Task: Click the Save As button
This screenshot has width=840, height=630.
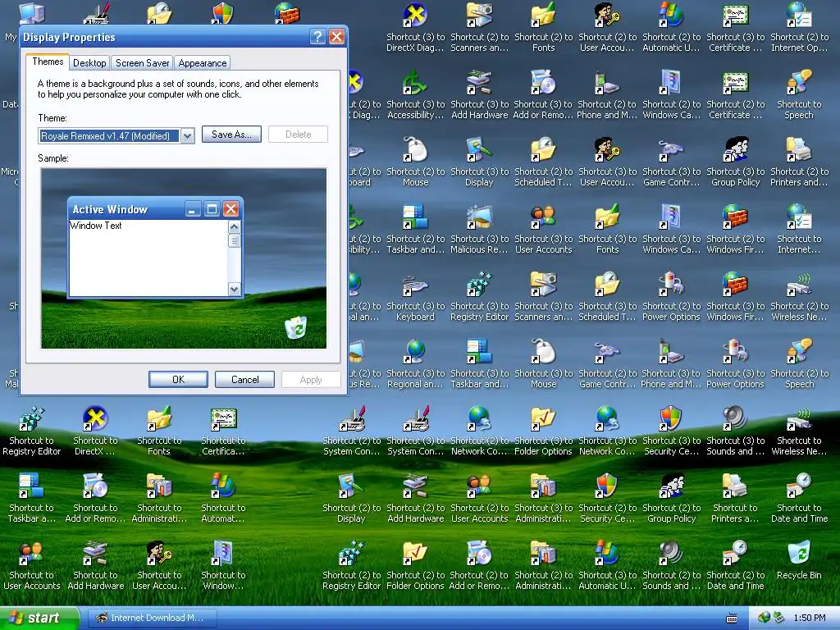Action: (x=231, y=135)
